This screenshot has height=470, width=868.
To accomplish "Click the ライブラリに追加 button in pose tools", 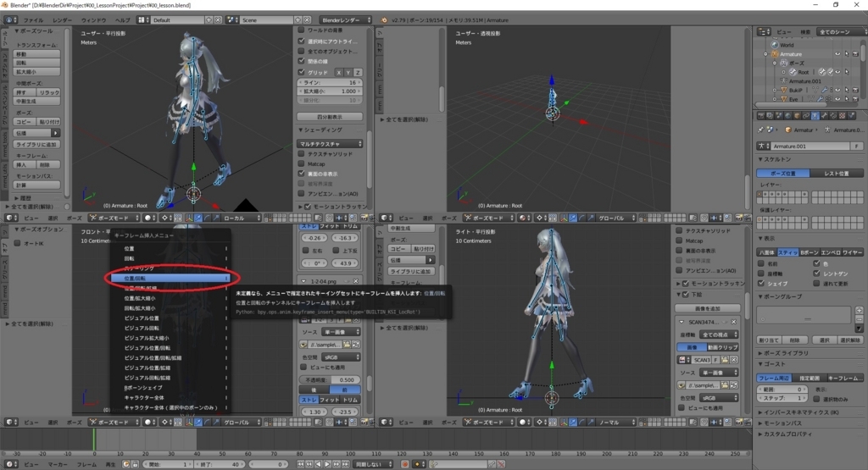I will click(x=36, y=144).
